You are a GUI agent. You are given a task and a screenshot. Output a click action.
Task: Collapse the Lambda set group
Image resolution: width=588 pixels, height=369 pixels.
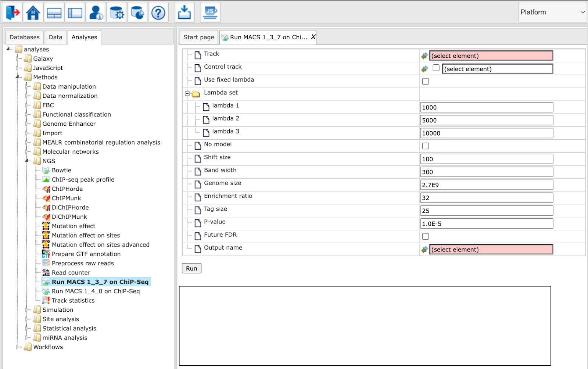187,93
